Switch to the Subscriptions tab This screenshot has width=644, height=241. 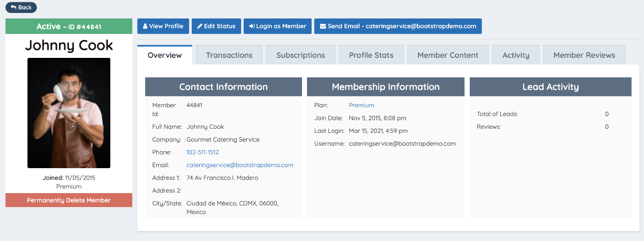tap(301, 55)
